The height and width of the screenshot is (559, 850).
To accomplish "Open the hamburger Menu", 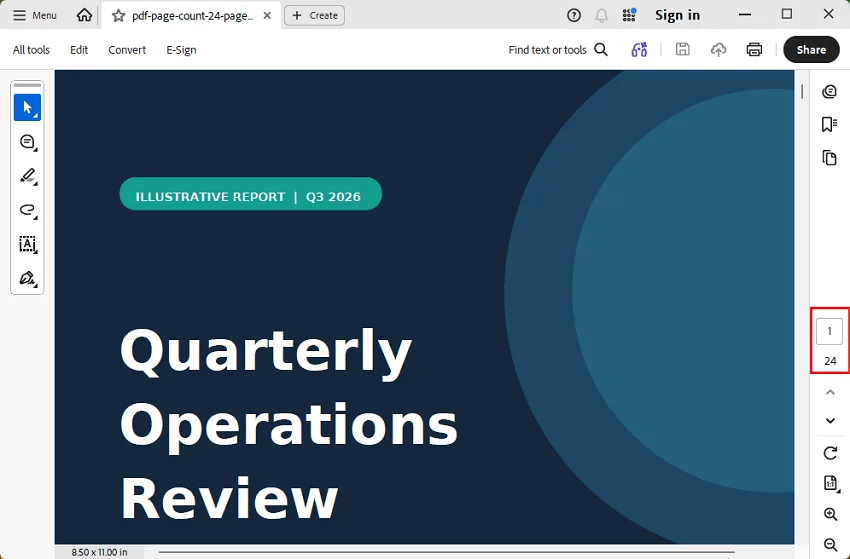I will [x=35, y=15].
